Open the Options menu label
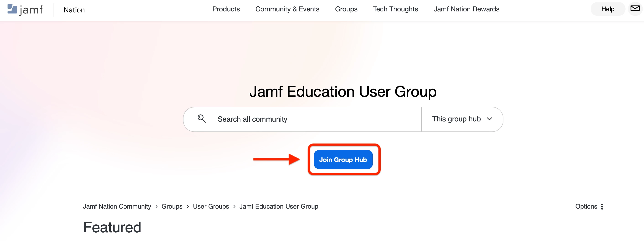The image size is (644, 241). tap(586, 207)
